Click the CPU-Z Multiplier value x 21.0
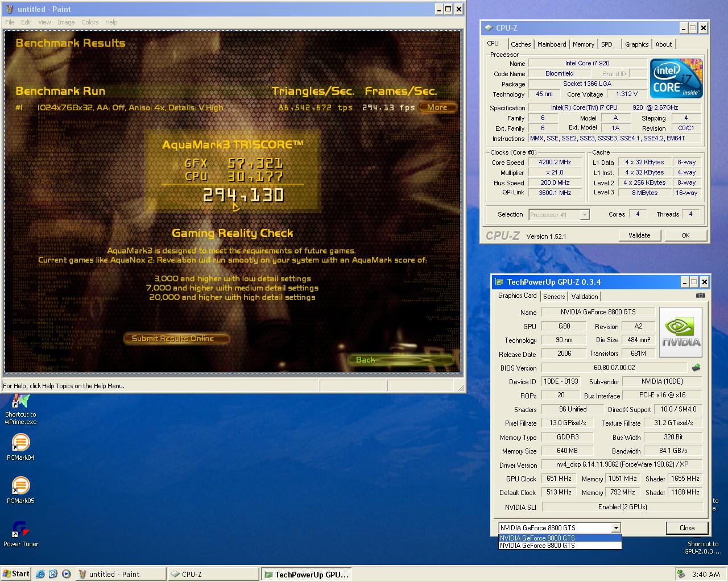 coord(555,172)
